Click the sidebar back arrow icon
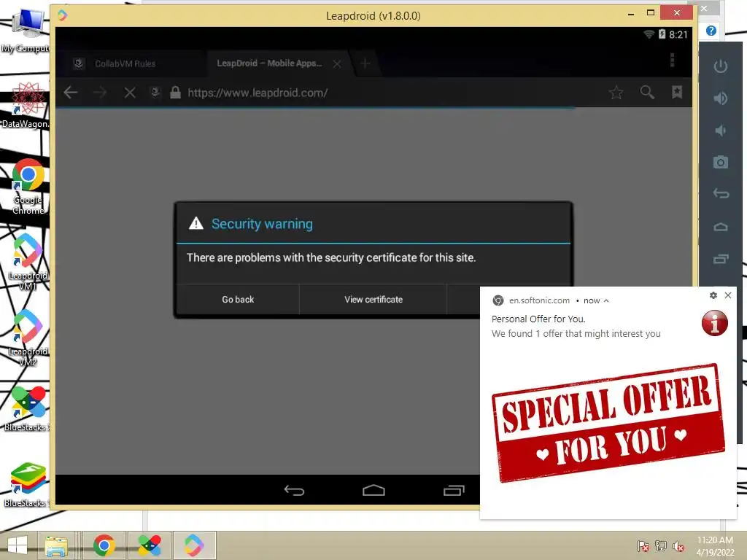 coord(721,194)
